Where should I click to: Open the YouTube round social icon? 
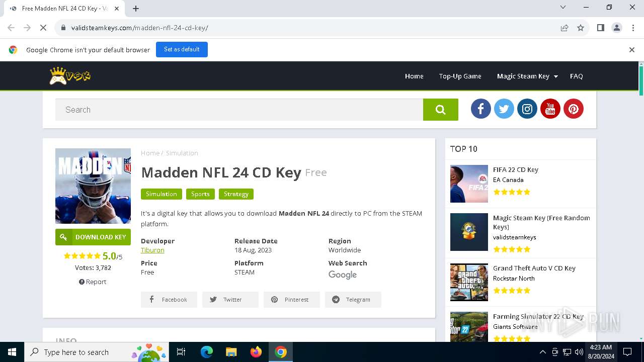550,109
